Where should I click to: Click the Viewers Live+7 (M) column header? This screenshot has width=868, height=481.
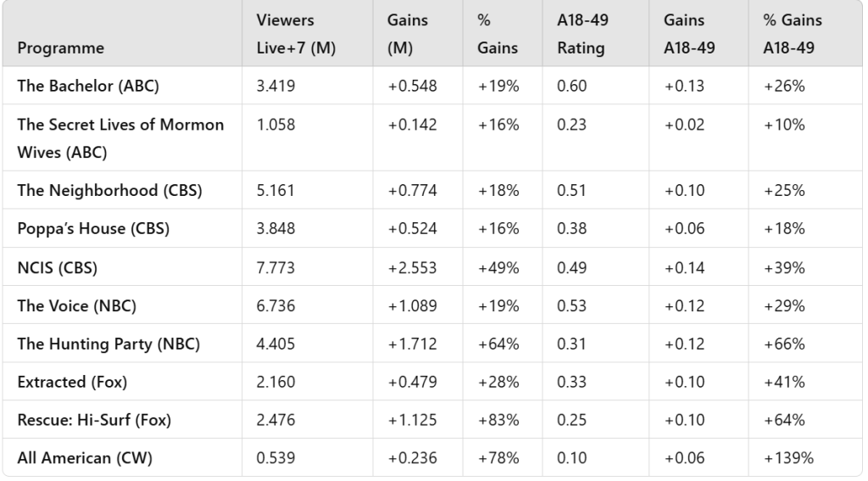click(x=296, y=35)
